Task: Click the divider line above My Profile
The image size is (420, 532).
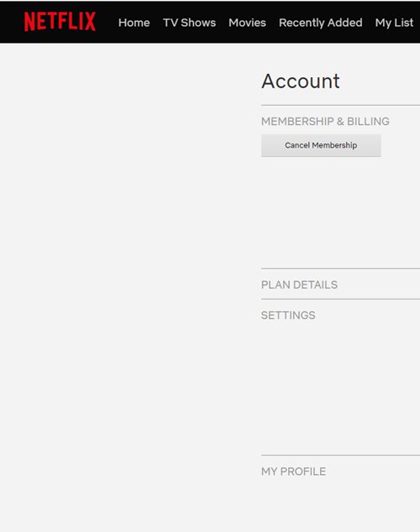Action: tap(340, 455)
